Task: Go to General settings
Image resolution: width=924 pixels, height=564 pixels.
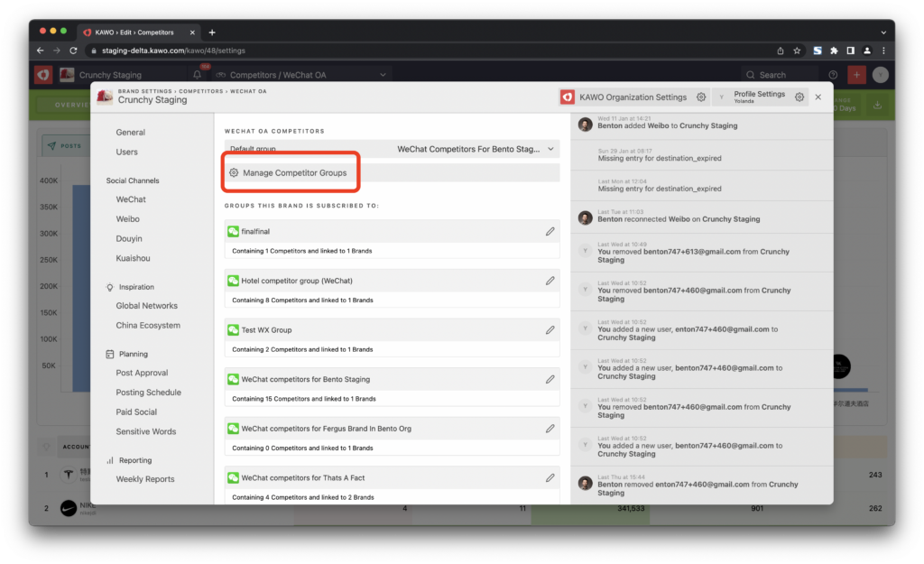Action: pyautogui.click(x=130, y=133)
